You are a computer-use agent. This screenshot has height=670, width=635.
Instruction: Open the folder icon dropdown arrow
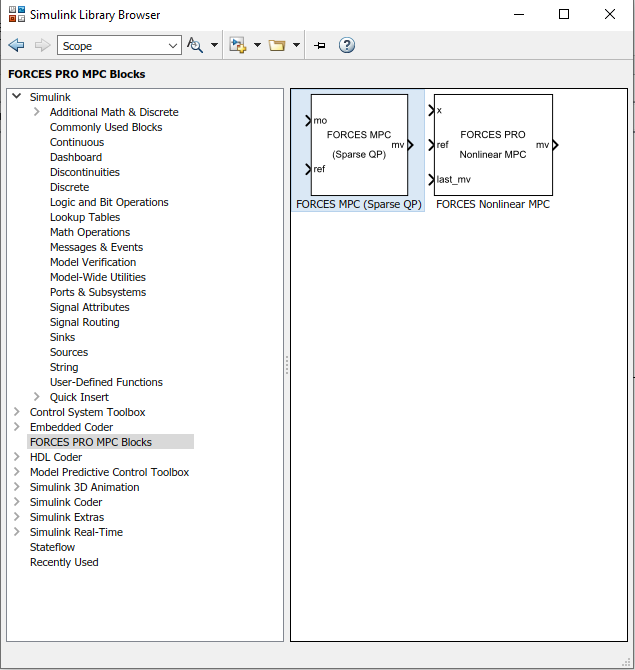(296, 45)
